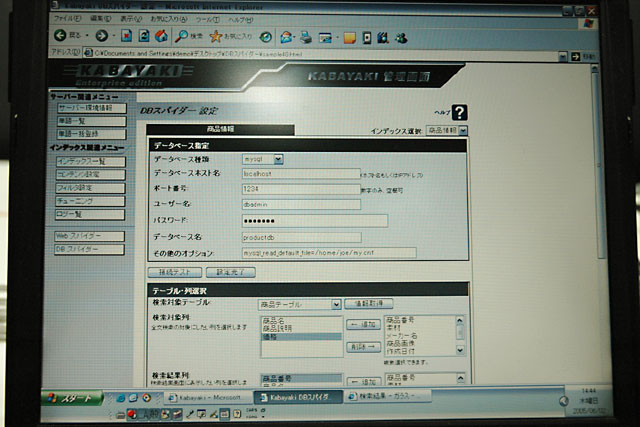The image size is (640, 427).
Task: Click the Refresh page icon
Action: point(144,36)
